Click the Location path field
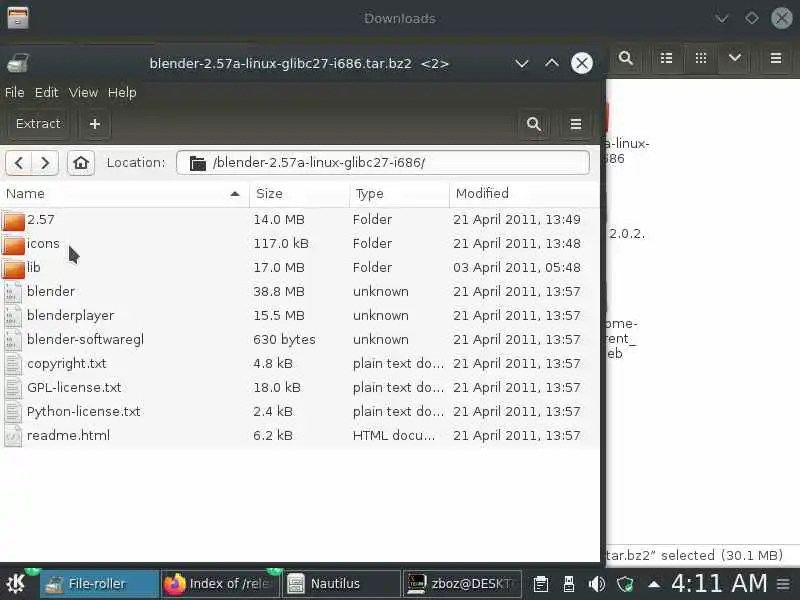Viewport: 800px width, 600px height. tap(383, 163)
